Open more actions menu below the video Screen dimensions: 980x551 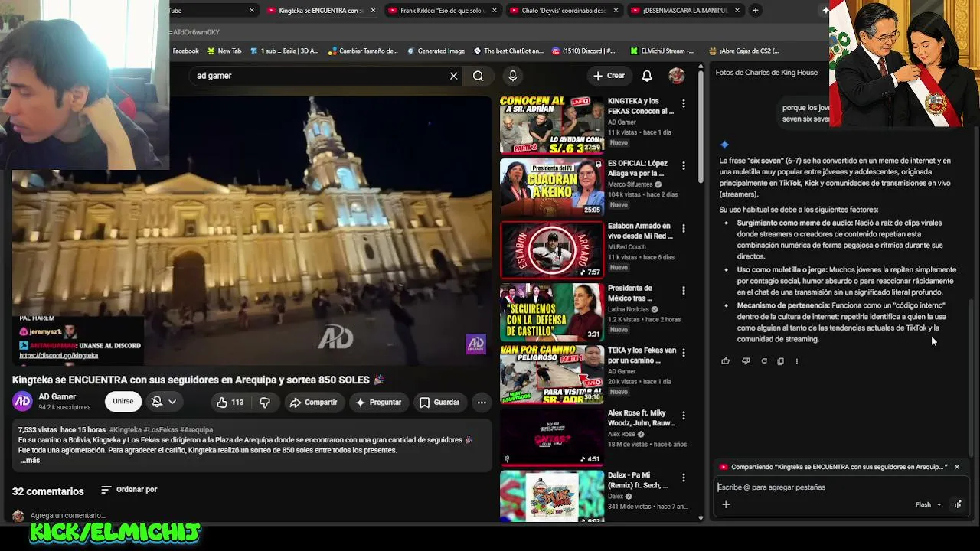(x=482, y=403)
